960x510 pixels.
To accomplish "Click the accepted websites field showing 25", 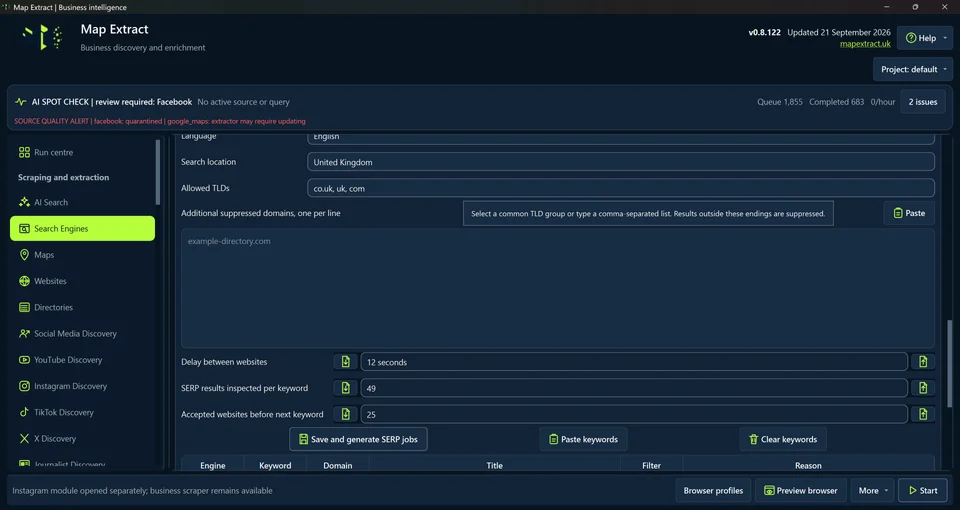I will pos(634,414).
